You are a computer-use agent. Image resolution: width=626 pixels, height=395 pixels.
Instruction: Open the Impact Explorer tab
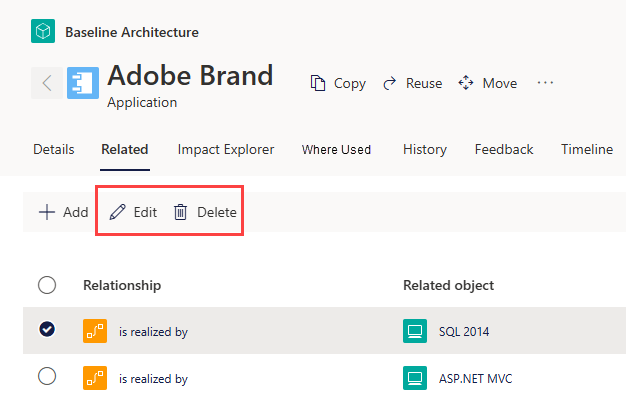click(226, 149)
